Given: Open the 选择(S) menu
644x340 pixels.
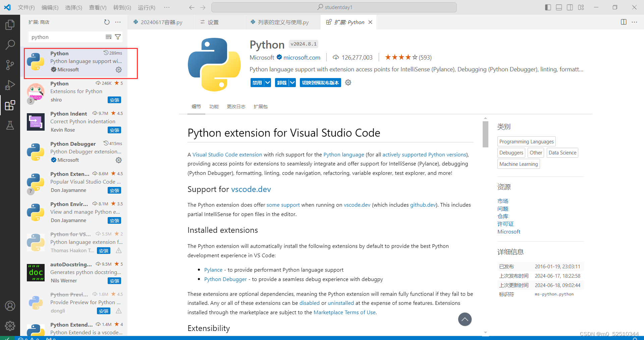Looking at the screenshot, I should point(73,7).
